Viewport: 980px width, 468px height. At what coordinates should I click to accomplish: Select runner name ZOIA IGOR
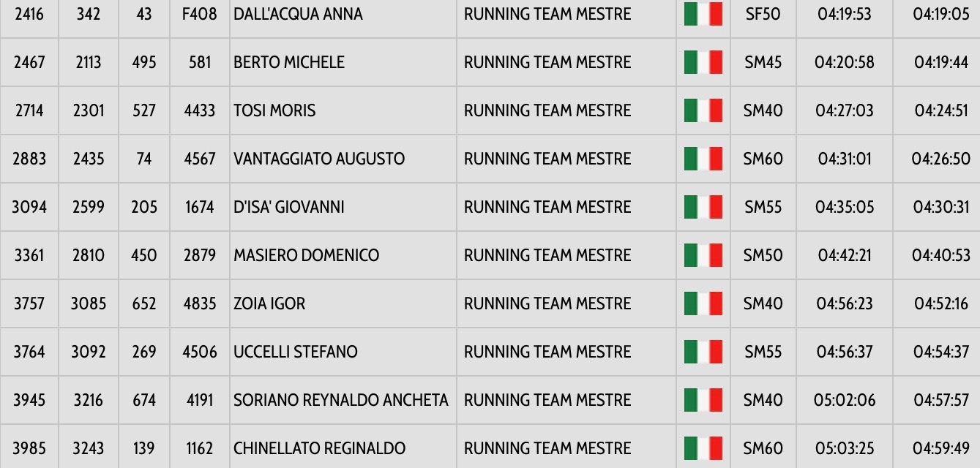pos(269,303)
